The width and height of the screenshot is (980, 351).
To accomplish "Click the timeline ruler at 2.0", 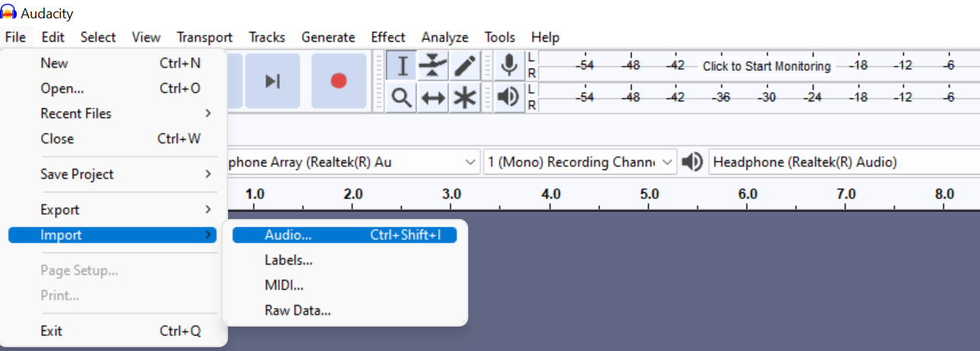I will (x=353, y=195).
